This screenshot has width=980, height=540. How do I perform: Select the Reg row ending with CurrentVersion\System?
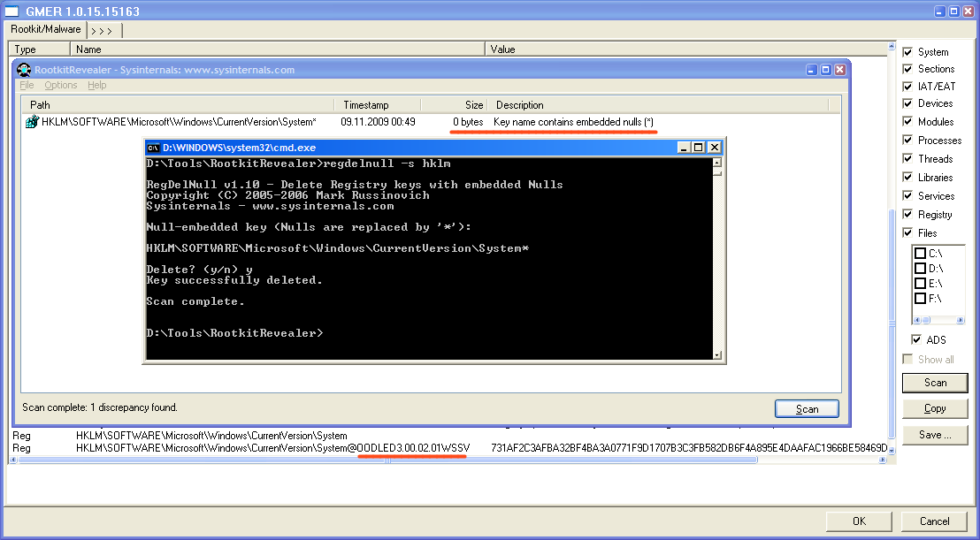tap(448, 436)
